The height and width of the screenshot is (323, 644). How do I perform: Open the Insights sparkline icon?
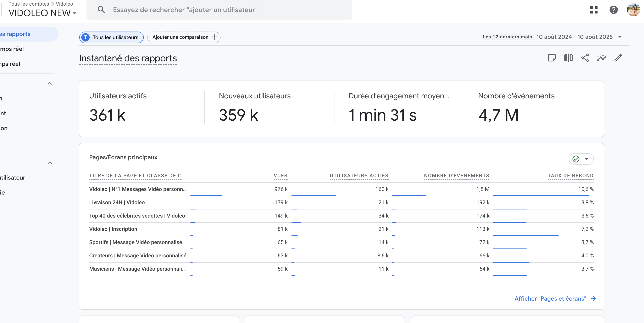(601, 58)
